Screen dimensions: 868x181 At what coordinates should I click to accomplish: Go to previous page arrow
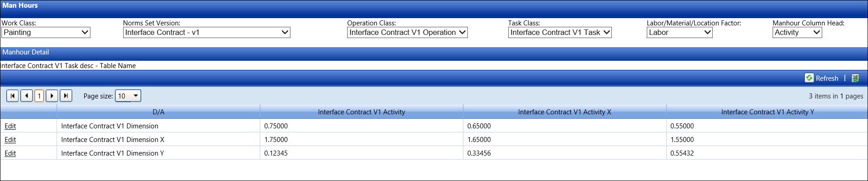point(27,96)
